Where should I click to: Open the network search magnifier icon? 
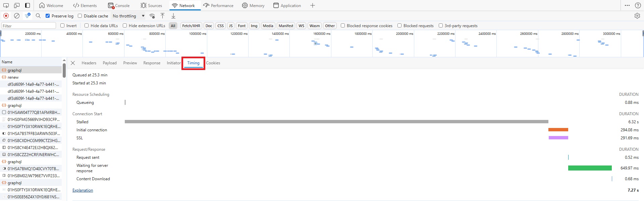pos(38,16)
